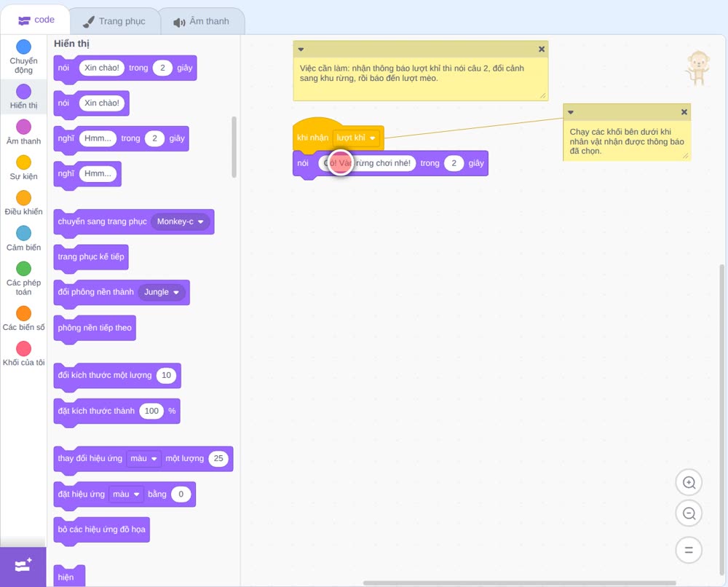This screenshot has width=728, height=587.
Task: Close the Chạy các khối comment
Action: [684, 112]
